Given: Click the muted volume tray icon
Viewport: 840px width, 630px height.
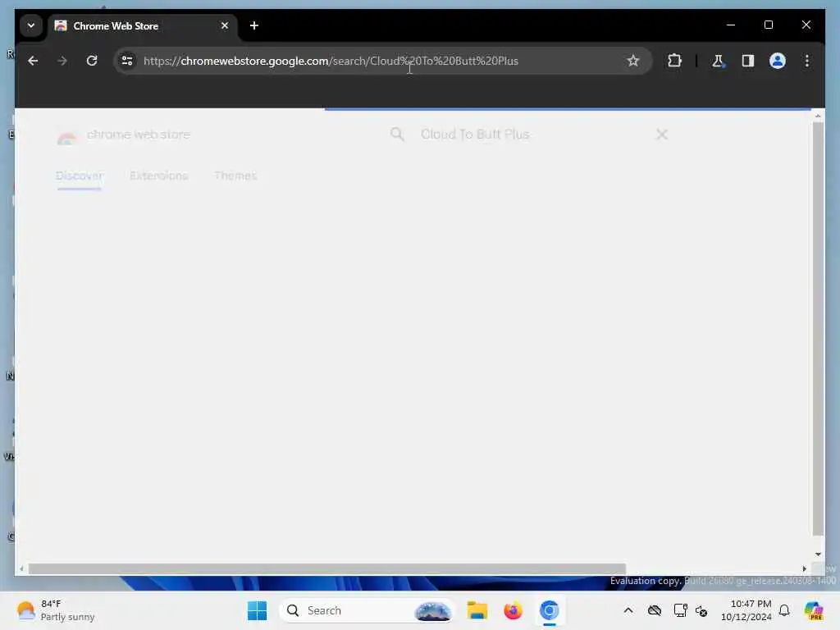Looking at the screenshot, I should click(701, 610).
